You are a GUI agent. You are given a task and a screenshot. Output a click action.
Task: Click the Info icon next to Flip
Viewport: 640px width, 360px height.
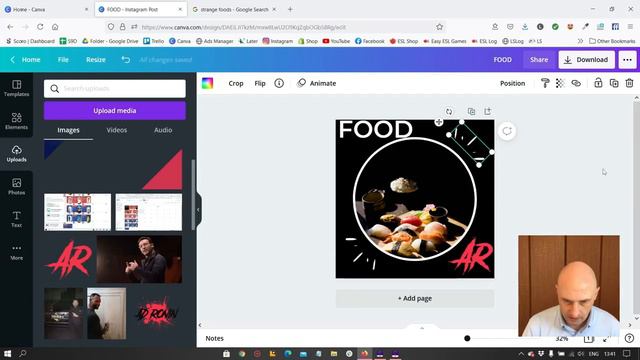click(279, 83)
